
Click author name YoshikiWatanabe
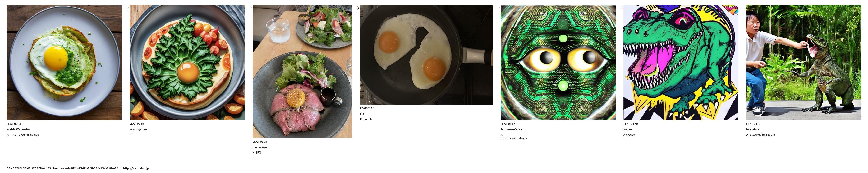[x=18, y=129]
